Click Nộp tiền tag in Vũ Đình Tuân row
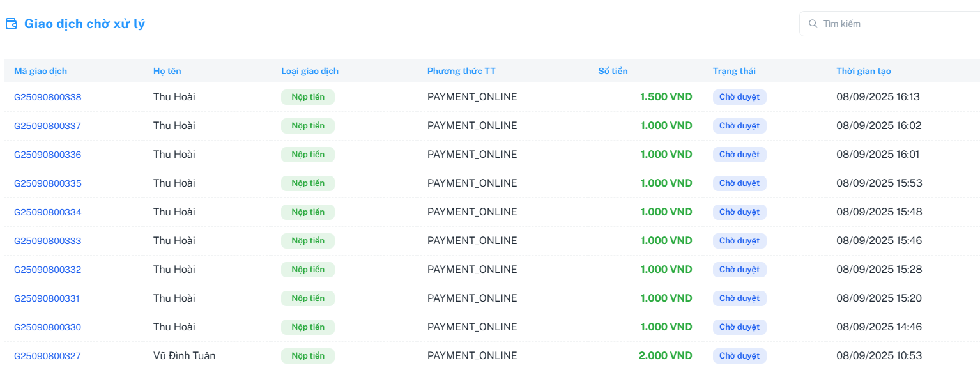 pos(308,356)
